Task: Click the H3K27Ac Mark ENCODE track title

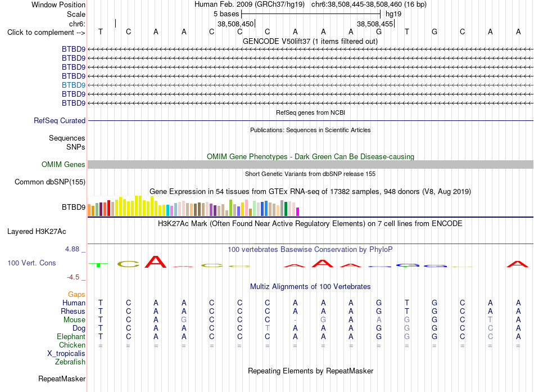Action: click(x=310, y=224)
